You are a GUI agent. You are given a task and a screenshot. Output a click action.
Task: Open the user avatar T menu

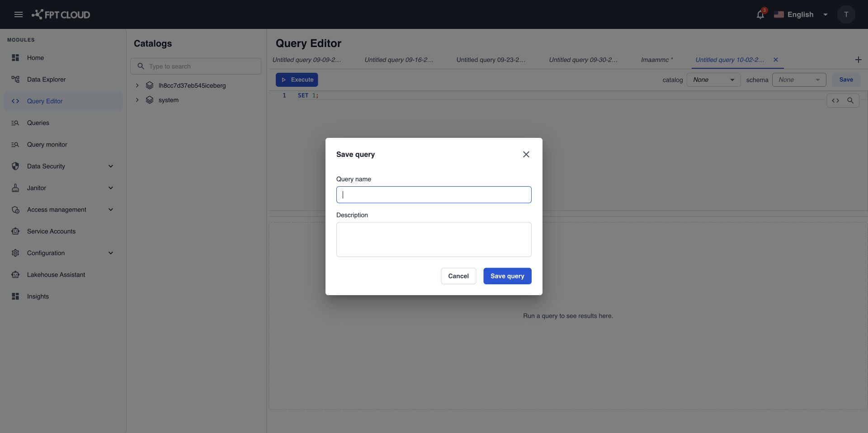click(x=846, y=14)
